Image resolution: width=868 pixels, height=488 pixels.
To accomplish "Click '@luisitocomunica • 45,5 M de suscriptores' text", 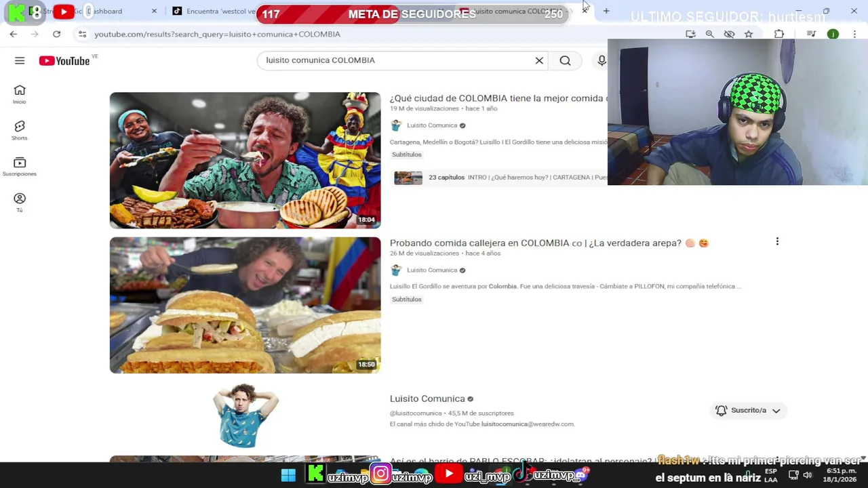I will tap(452, 413).
